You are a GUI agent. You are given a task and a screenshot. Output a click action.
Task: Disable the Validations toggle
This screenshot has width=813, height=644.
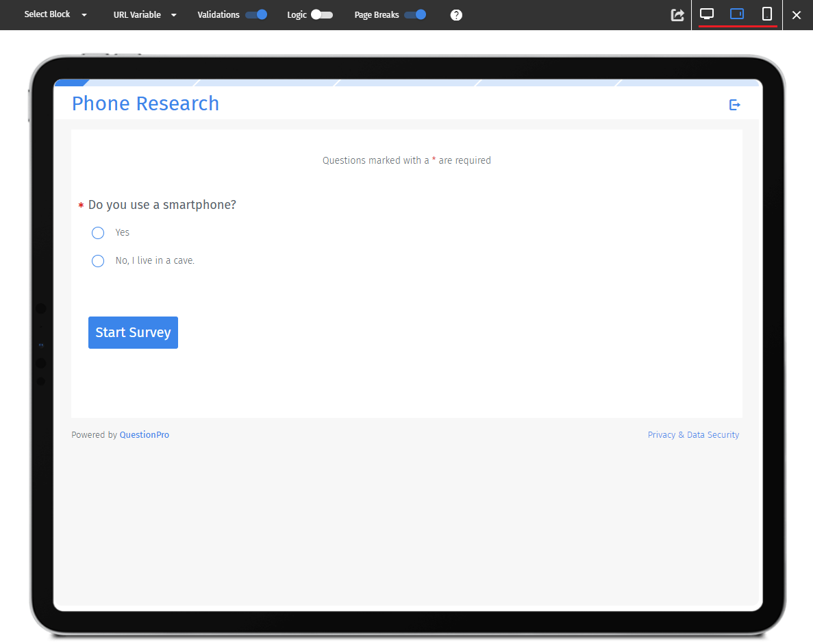pos(257,14)
